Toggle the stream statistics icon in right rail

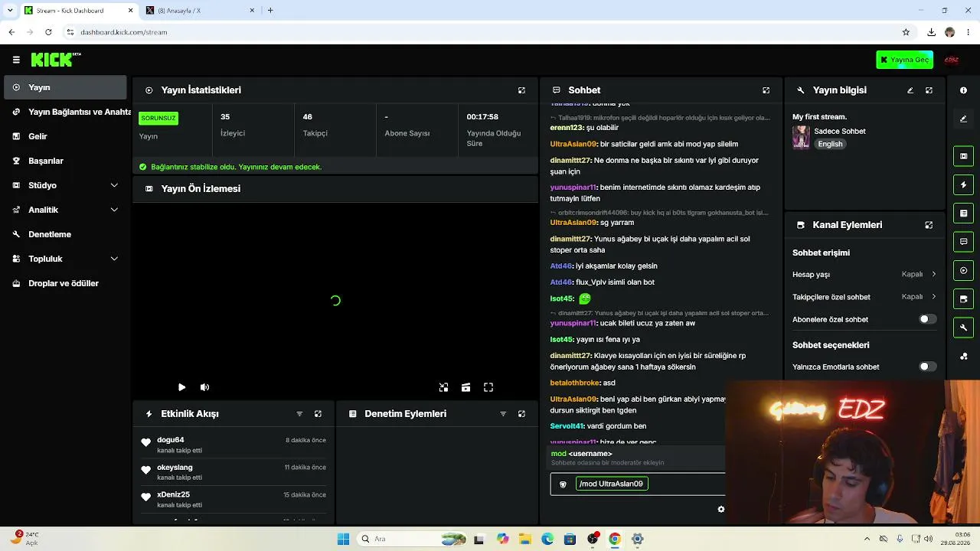(963, 270)
